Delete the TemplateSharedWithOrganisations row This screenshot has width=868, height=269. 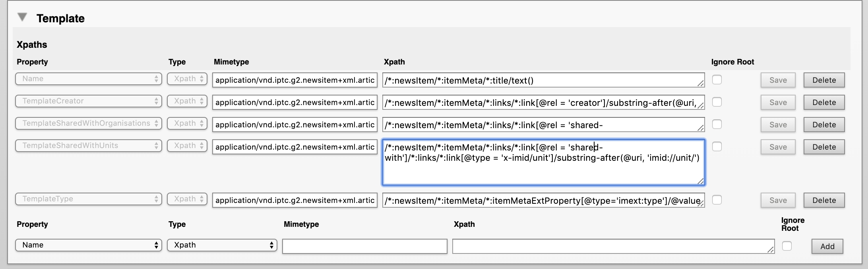(x=824, y=125)
